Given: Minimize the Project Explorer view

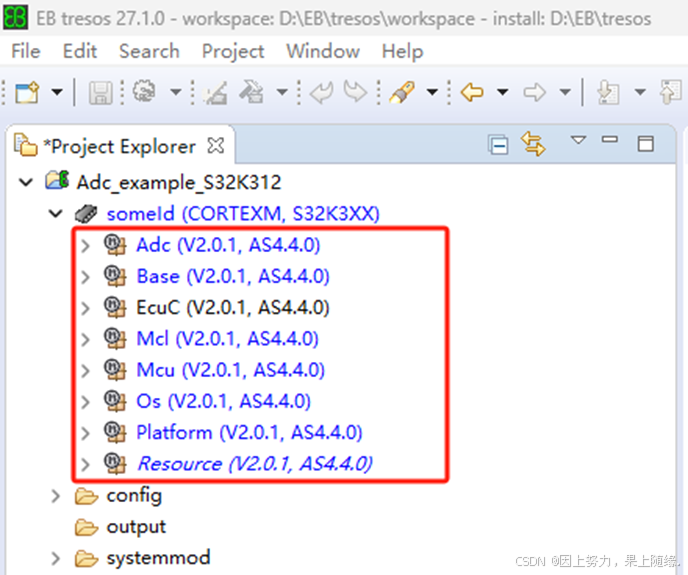Looking at the screenshot, I should pos(610,140).
